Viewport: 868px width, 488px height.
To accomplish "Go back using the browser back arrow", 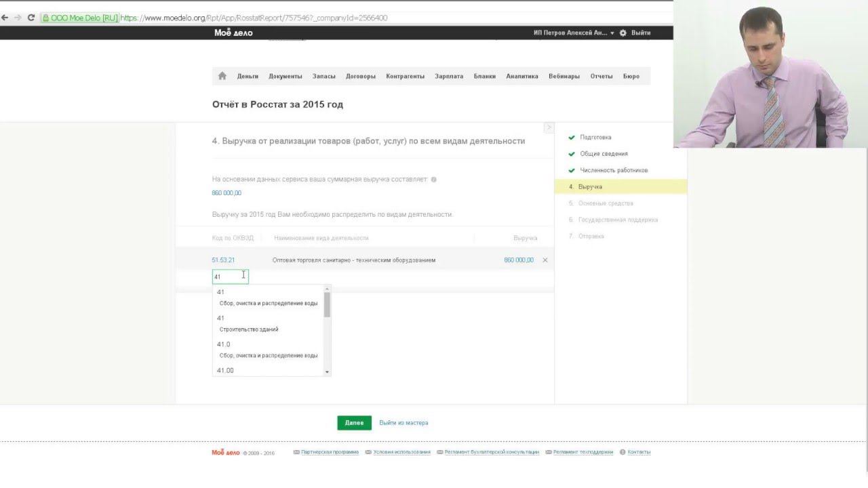I will pos(5,18).
